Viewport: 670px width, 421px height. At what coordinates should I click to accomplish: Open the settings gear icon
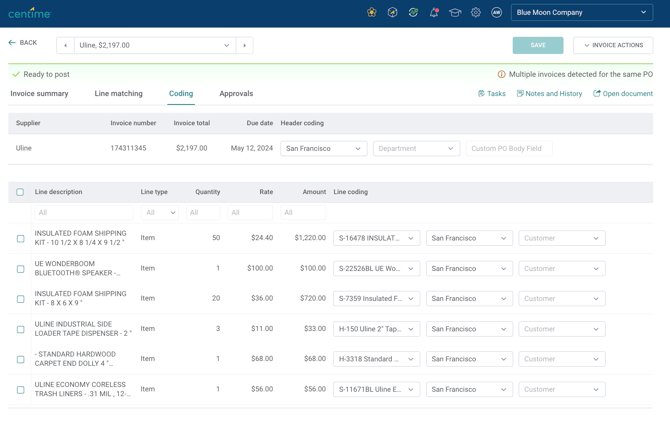pyautogui.click(x=476, y=13)
